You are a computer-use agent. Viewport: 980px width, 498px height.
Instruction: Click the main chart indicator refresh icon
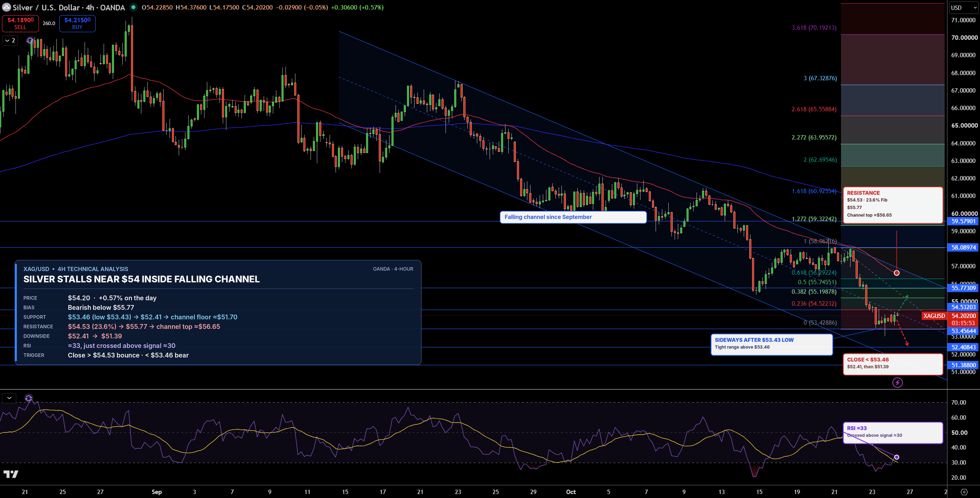tap(30, 41)
